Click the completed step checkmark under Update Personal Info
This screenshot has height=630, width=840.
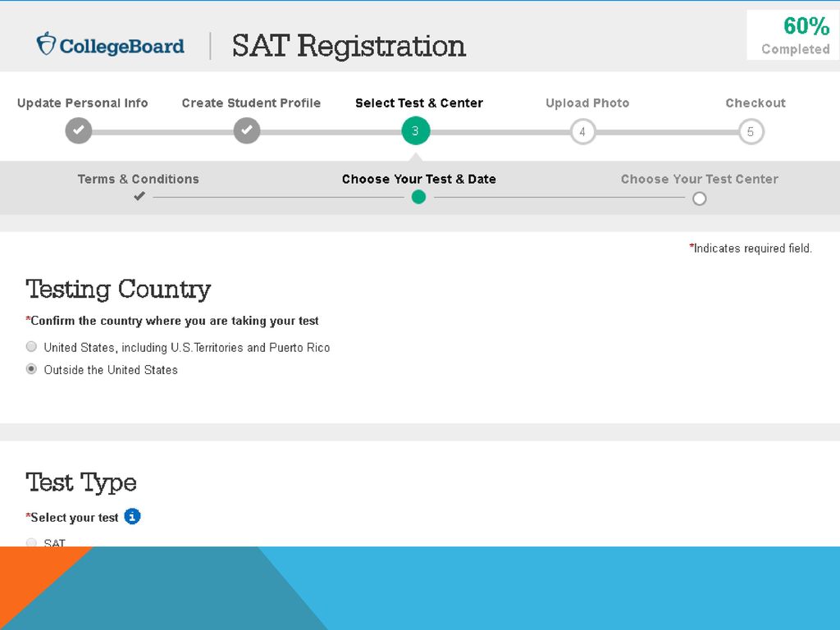tap(79, 130)
